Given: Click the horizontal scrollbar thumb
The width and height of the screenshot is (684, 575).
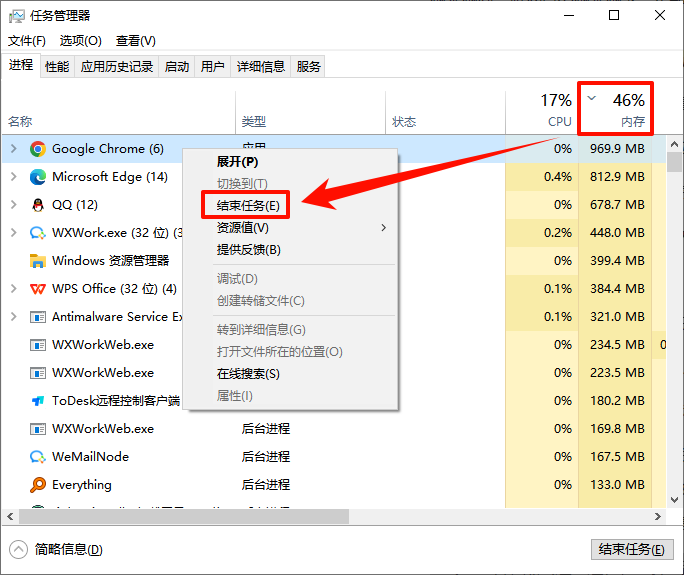Looking at the screenshot, I should click(x=184, y=517).
